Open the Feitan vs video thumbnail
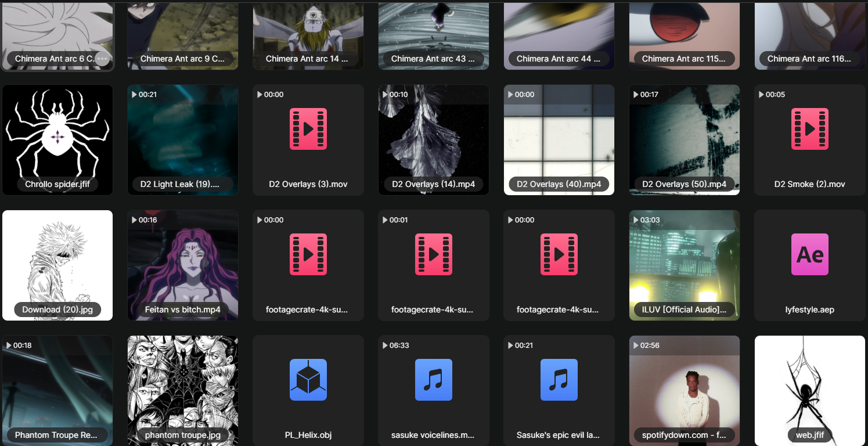868x446 pixels. (x=183, y=265)
